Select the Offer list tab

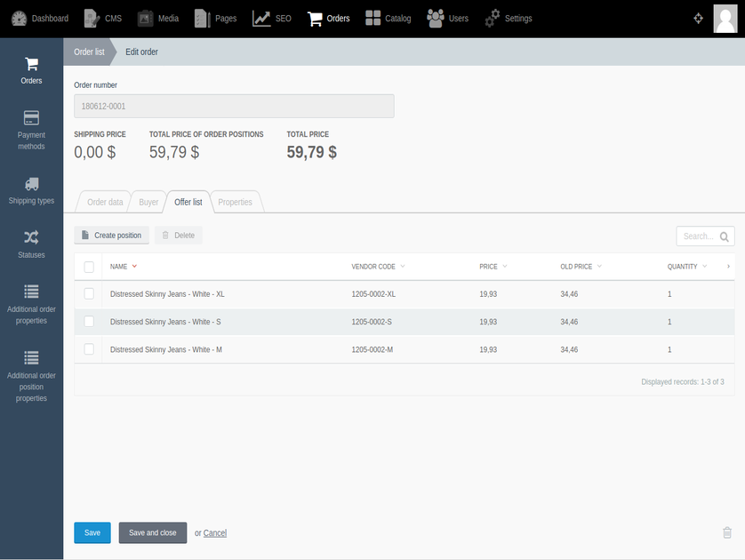pos(188,202)
